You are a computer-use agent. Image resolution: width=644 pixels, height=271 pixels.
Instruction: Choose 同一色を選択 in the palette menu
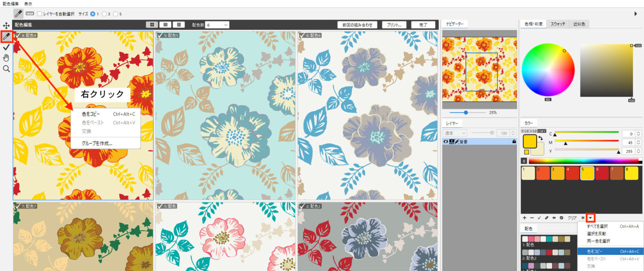(x=611, y=241)
